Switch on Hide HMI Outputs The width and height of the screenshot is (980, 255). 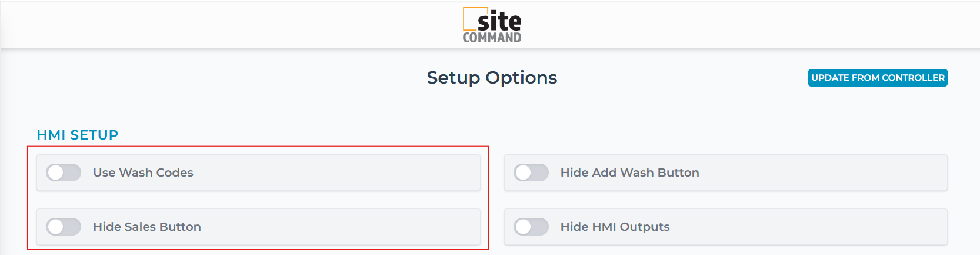(x=531, y=227)
